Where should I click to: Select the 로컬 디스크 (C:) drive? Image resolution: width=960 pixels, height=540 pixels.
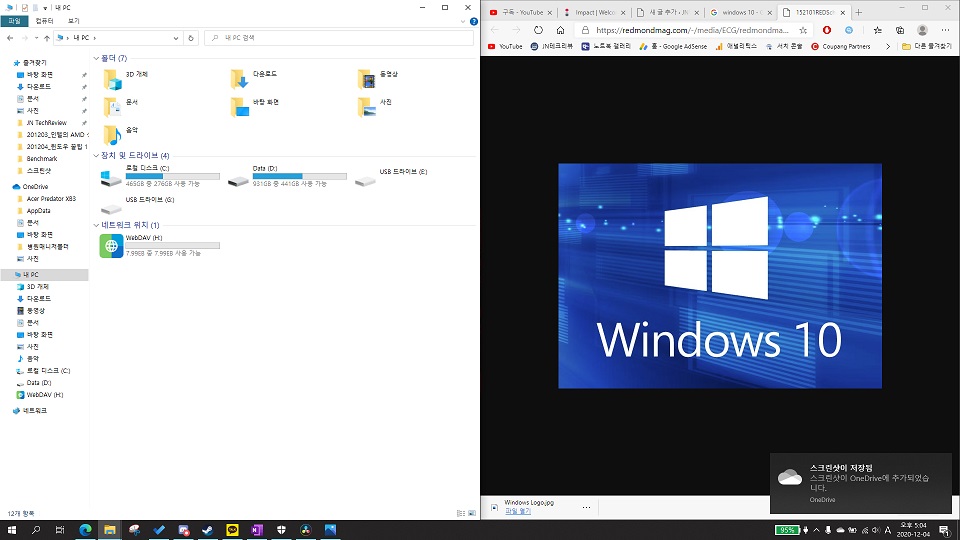click(x=159, y=176)
